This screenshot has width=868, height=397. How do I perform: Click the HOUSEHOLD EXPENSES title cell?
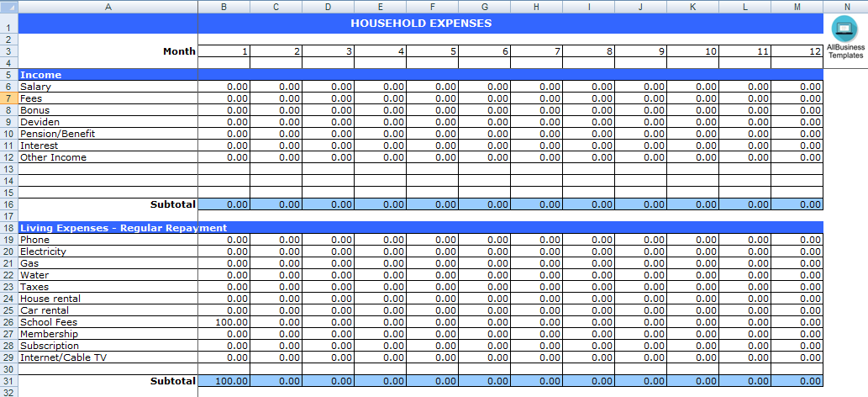coord(421,24)
